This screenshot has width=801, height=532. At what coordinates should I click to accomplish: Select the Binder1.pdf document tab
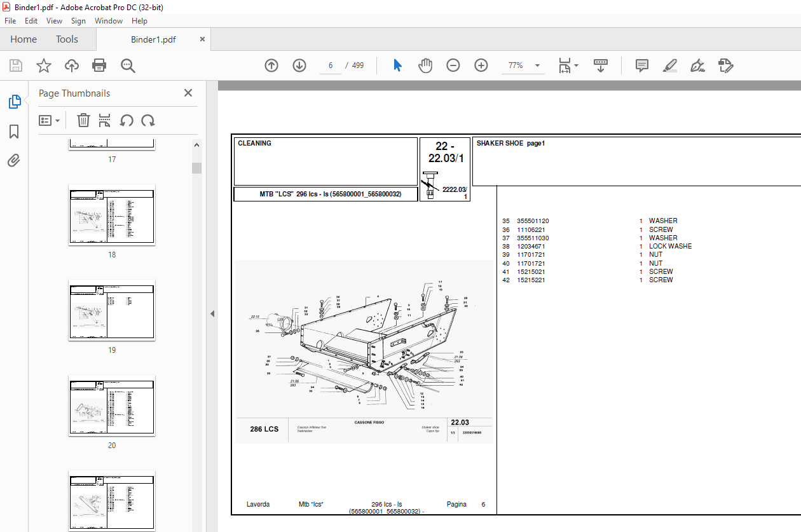(153, 39)
